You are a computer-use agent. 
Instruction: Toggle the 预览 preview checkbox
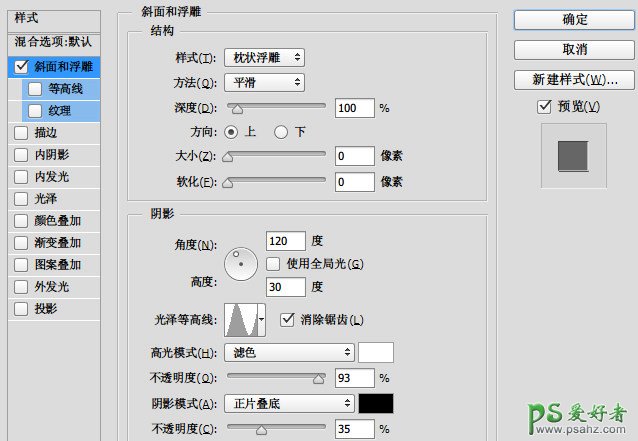(544, 107)
